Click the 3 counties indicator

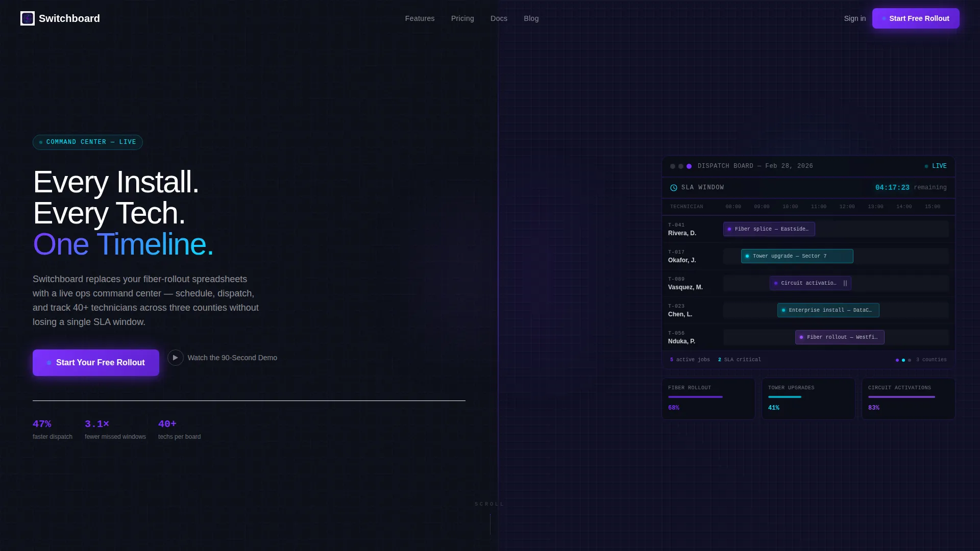tap(932, 360)
